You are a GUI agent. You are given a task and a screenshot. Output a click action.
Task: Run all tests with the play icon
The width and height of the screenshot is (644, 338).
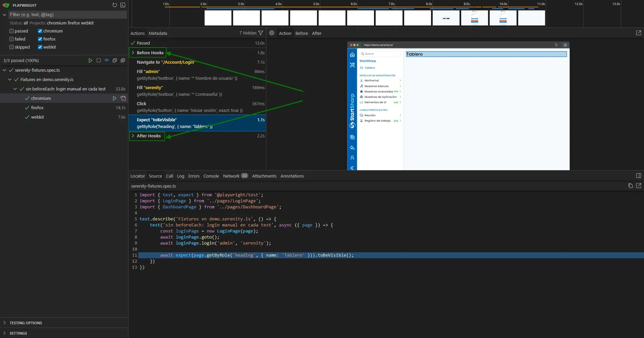tap(90, 60)
